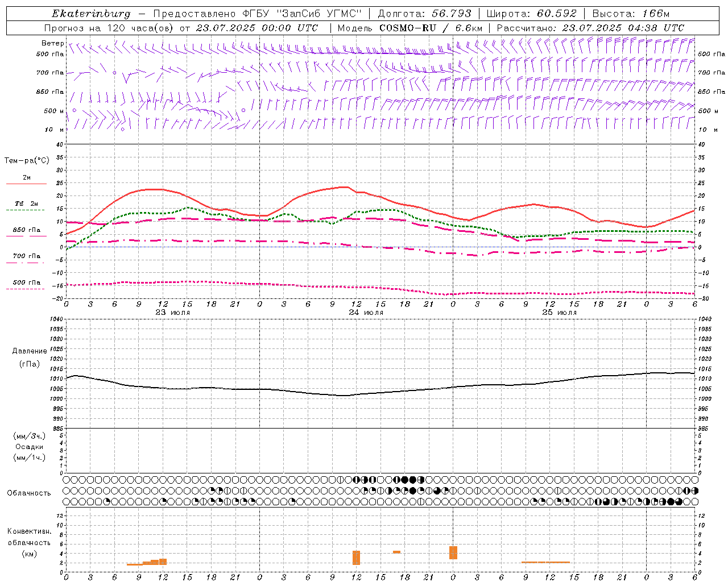
Task: Click the 'Конвективн.' convective label
Action: 29,531
